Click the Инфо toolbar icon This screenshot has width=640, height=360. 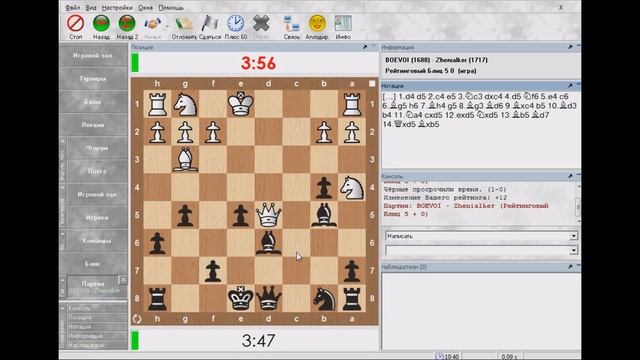pyautogui.click(x=343, y=23)
